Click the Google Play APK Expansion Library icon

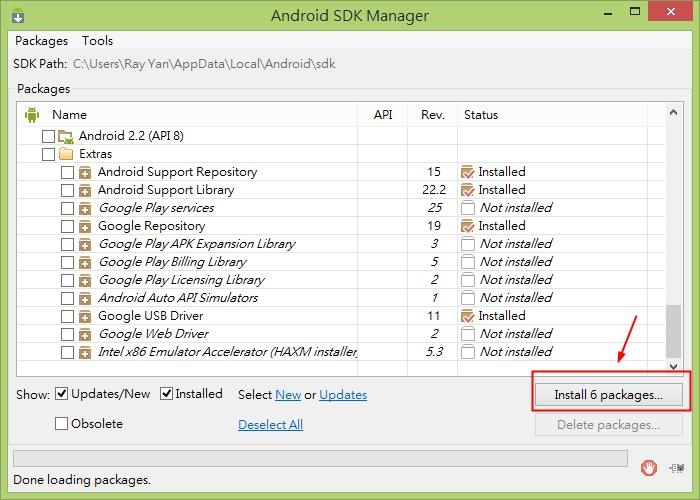pyautogui.click(x=85, y=244)
